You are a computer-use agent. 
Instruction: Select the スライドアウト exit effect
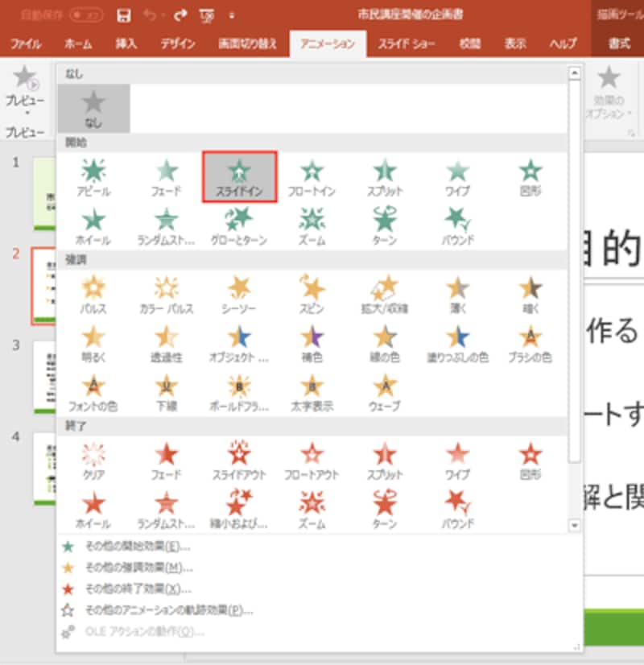pos(239,461)
